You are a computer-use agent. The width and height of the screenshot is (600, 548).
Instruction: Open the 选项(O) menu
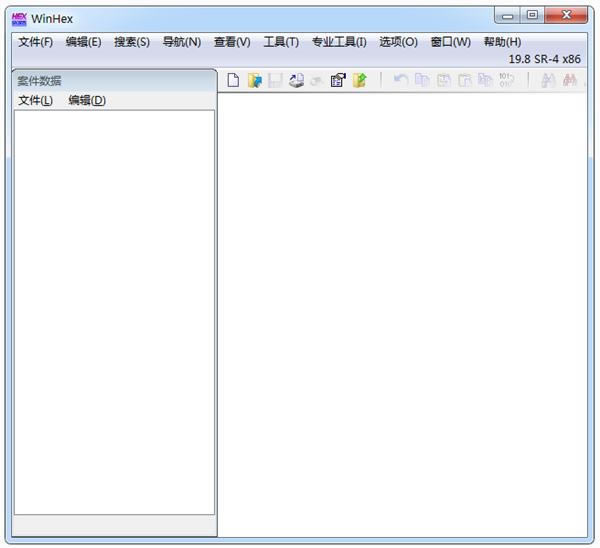pos(398,42)
